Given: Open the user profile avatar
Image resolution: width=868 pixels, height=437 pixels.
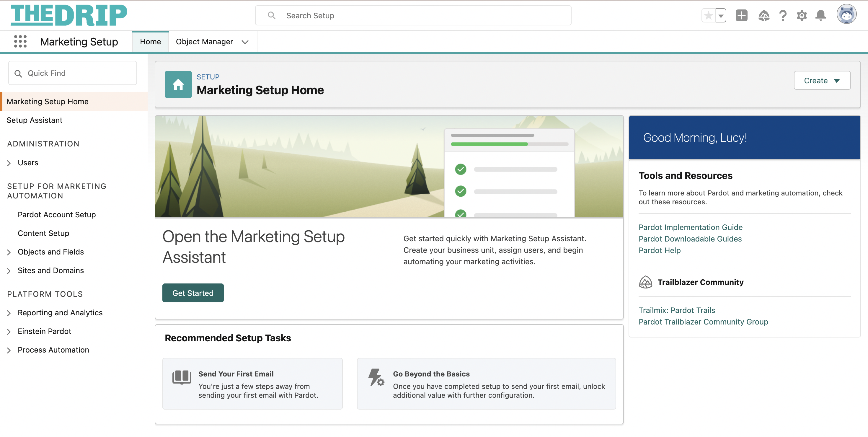Looking at the screenshot, I should [846, 15].
